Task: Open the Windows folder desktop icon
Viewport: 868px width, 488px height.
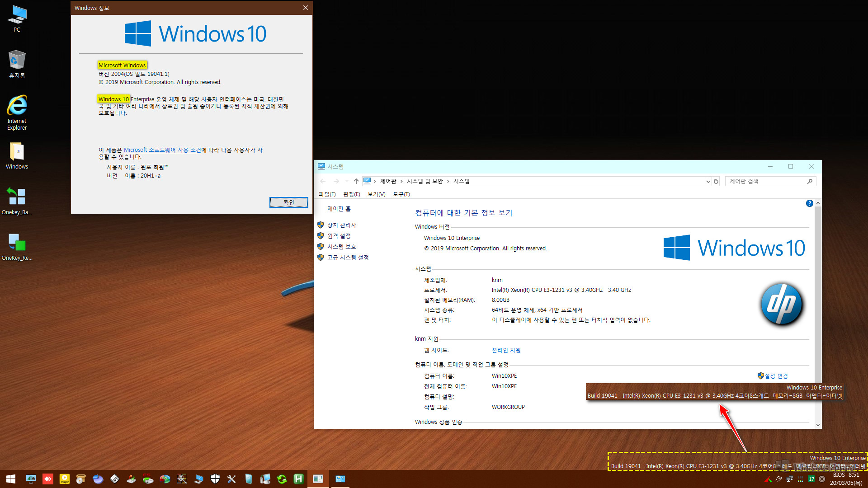Action: coord(17,156)
